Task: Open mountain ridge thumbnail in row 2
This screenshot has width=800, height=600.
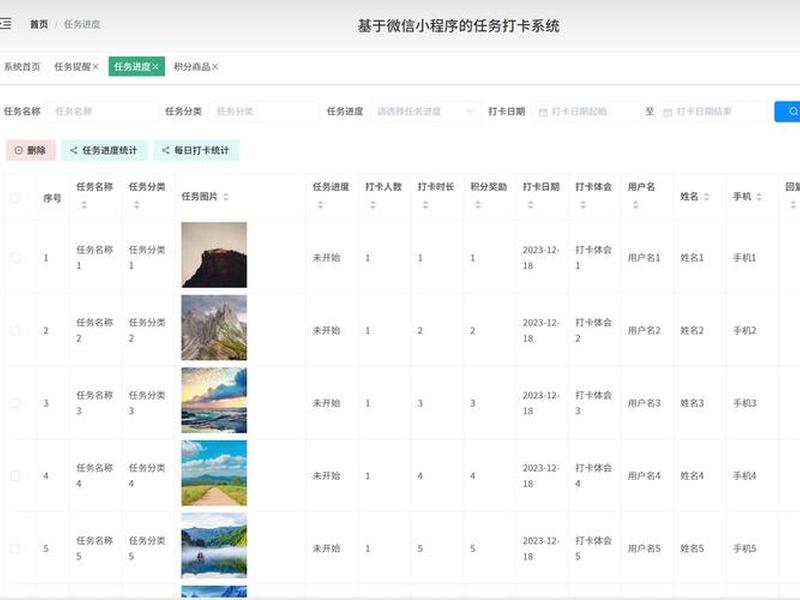Action: pyautogui.click(x=214, y=328)
